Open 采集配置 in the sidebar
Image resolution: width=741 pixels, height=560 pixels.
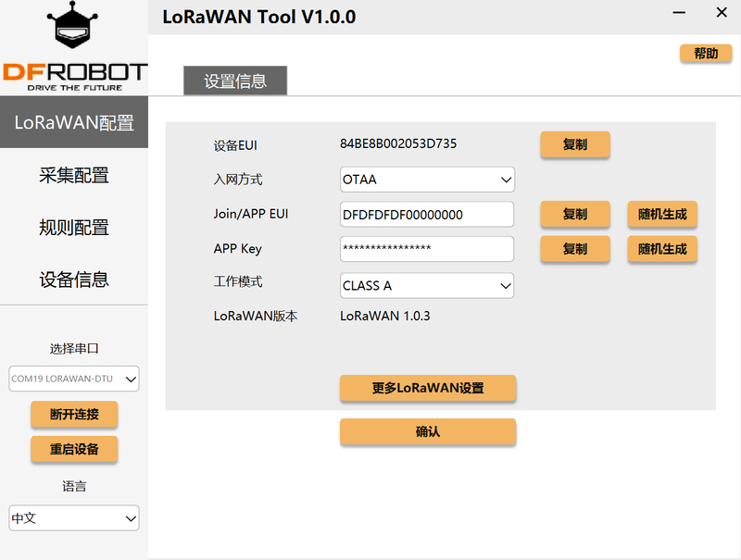coord(74,175)
